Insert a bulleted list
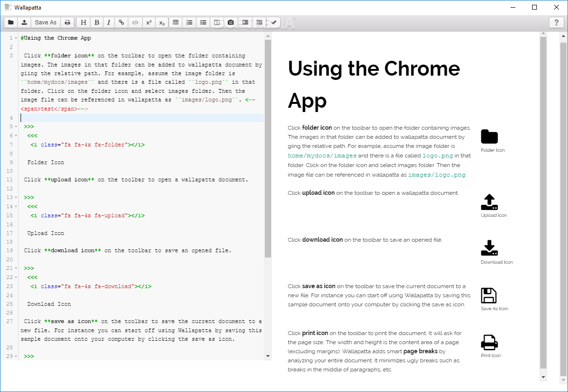The image size is (568, 392). coord(203,22)
